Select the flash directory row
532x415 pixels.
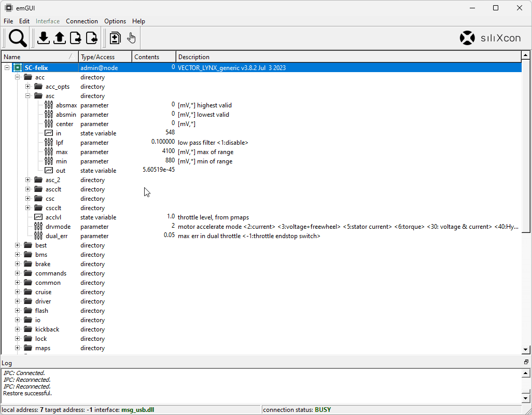click(x=261, y=311)
